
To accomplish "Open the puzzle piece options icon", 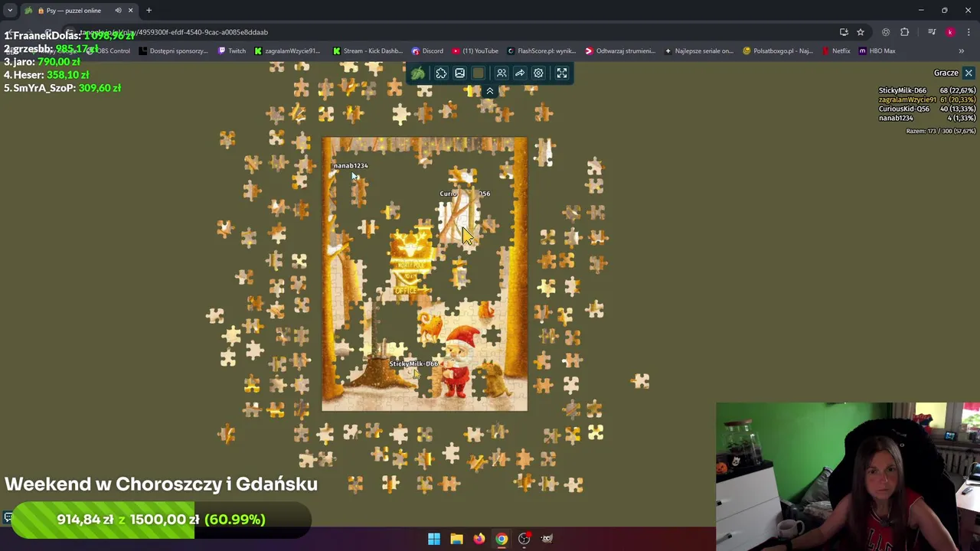I will (441, 73).
